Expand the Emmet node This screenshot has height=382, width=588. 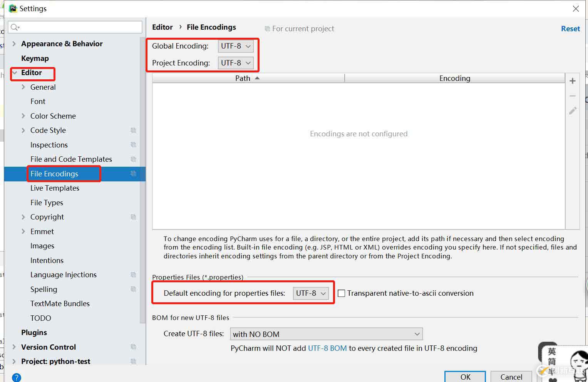coord(23,231)
